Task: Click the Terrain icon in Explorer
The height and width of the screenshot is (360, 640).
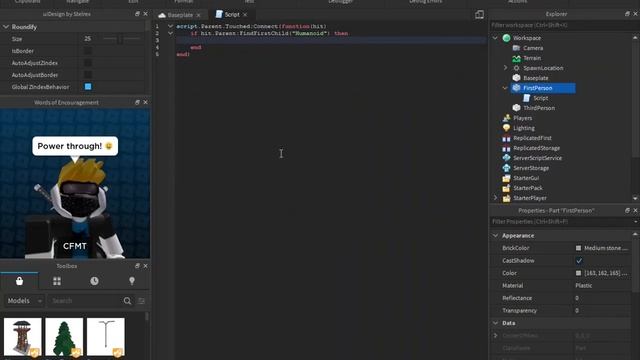Action: click(x=516, y=58)
